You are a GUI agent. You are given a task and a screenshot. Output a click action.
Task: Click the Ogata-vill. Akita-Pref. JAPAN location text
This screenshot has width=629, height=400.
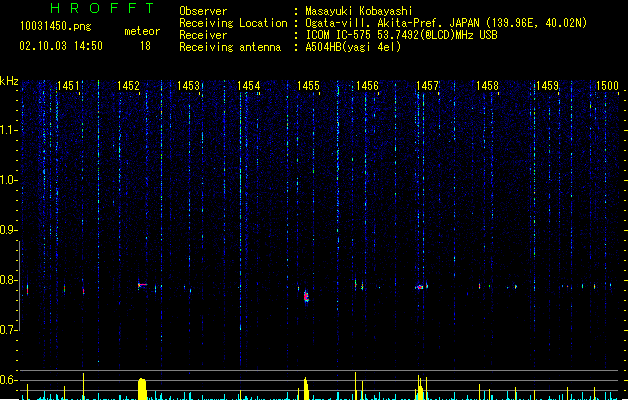click(x=446, y=23)
